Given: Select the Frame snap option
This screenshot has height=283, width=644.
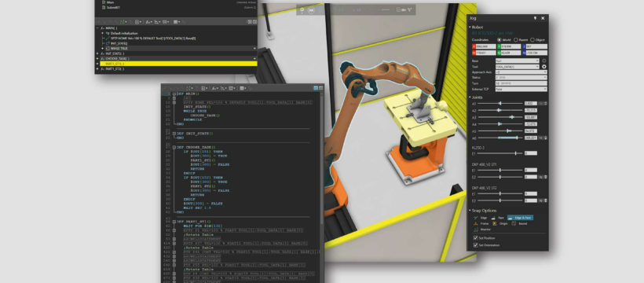Looking at the screenshot, I should pos(481,224).
